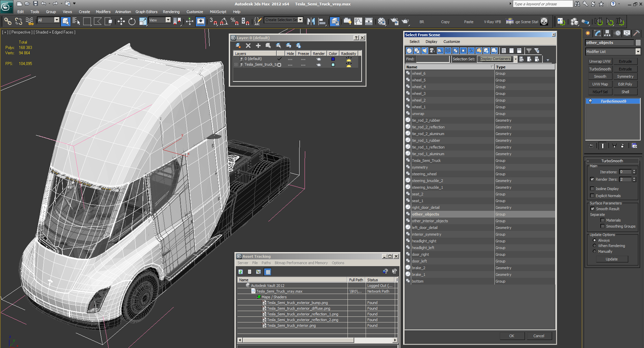The image size is (644, 348).
Task: Enable Separate by Materials checkbox
Action: [603, 220]
